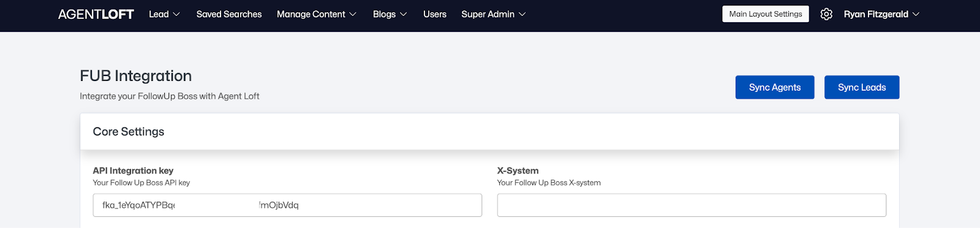Expand the Super Admin chevron
The width and height of the screenshot is (980, 228).
pos(522,14)
